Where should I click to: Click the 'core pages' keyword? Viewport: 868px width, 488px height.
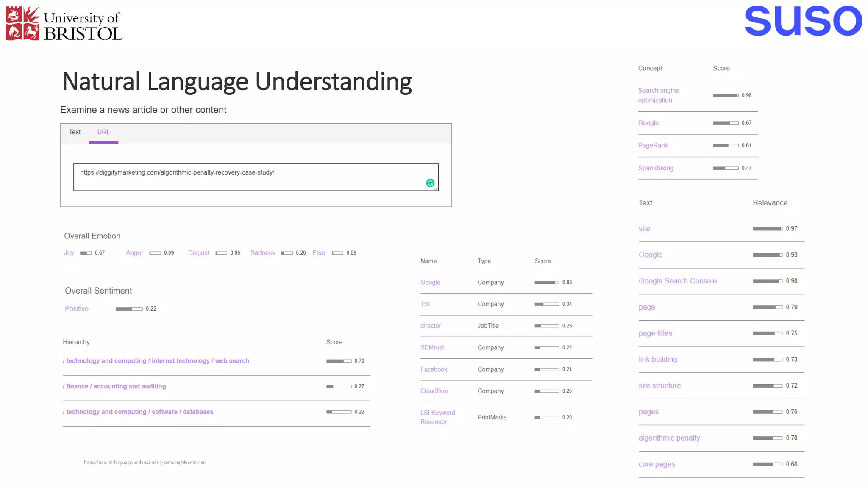click(657, 464)
